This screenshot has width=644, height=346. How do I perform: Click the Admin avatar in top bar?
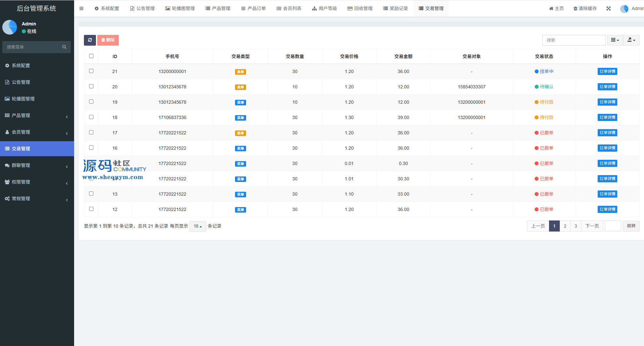(x=624, y=9)
